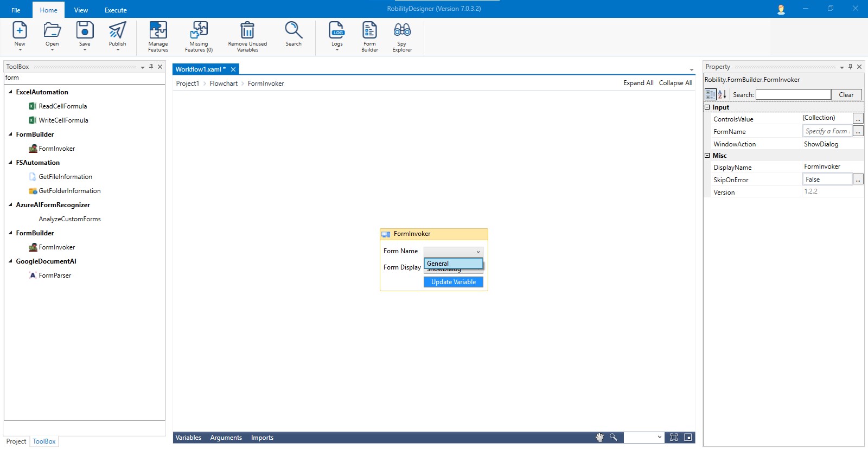The height and width of the screenshot is (449, 868).
Task: Click the Publish icon in ribbon
Action: (117, 31)
